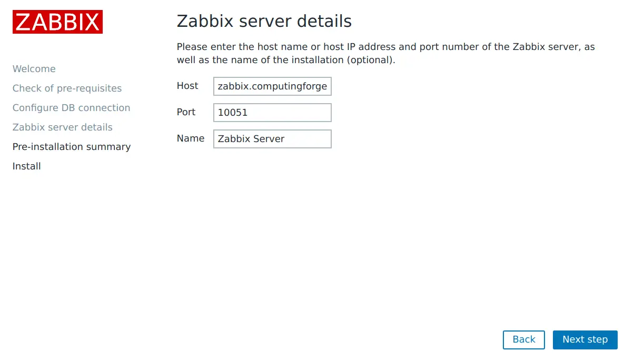Viewport: 644px width, 361px height.
Task: Click the instruction paragraph's first line
Action: click(386, 47)
